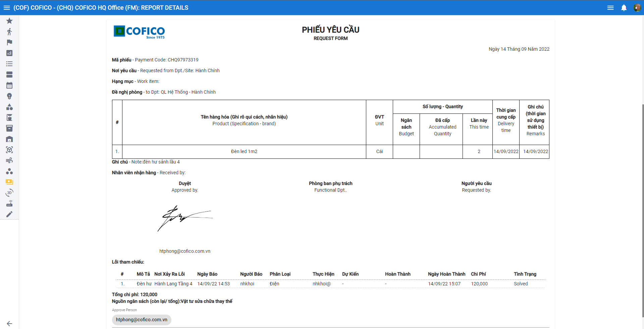Open the warehouse building sidebar icon
Viewport: 644px width, 329px height.
pyautogui.click(x=9, y=139)
